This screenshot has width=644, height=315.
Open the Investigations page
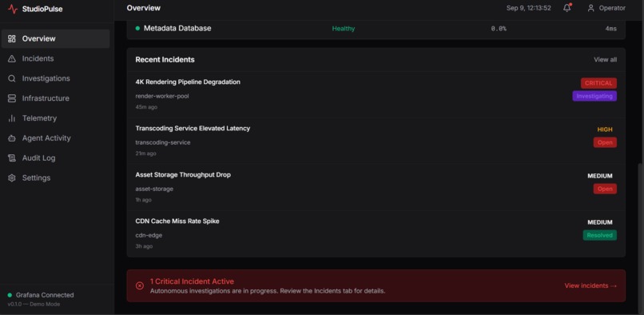[x=55, y=78]
